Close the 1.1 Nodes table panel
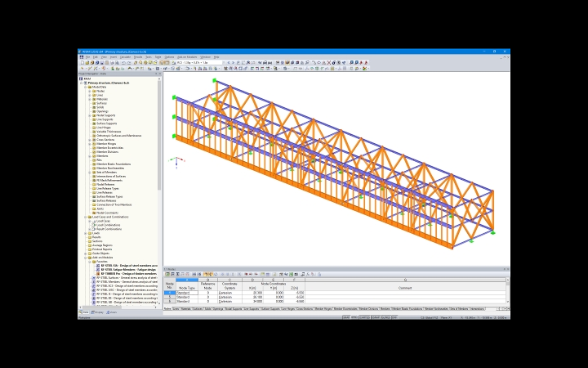This screenshot has height=368, width=588. [x=508, y=269]
